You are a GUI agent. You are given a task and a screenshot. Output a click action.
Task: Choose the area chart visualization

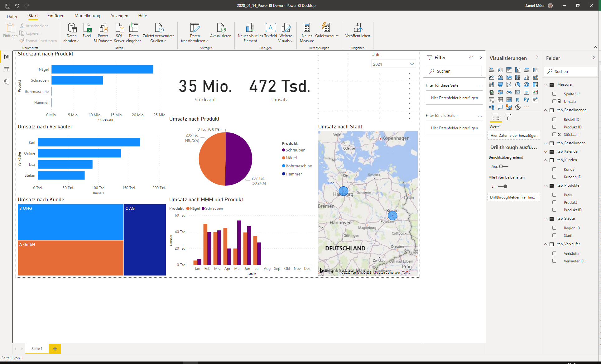[x=500, y=77]
